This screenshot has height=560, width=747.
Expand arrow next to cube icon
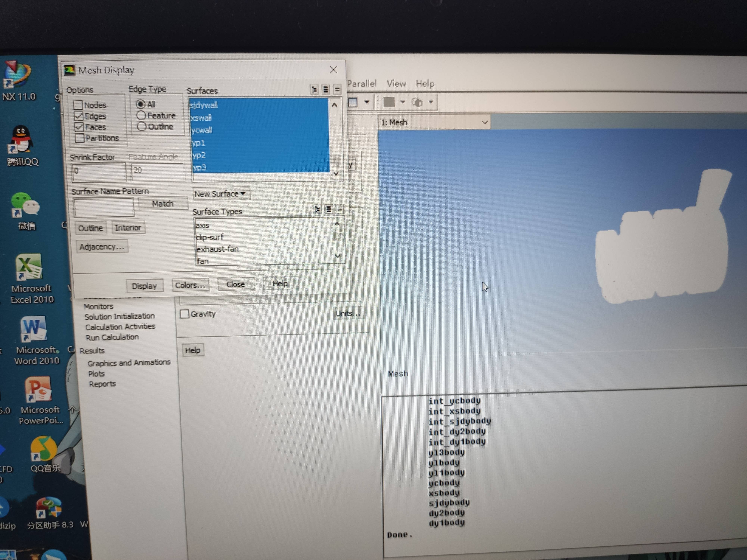click(x=431, y=102)
